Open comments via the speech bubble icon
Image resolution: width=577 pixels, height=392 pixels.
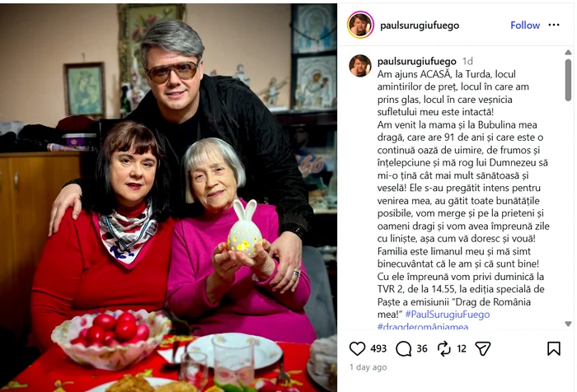[403, 348]
